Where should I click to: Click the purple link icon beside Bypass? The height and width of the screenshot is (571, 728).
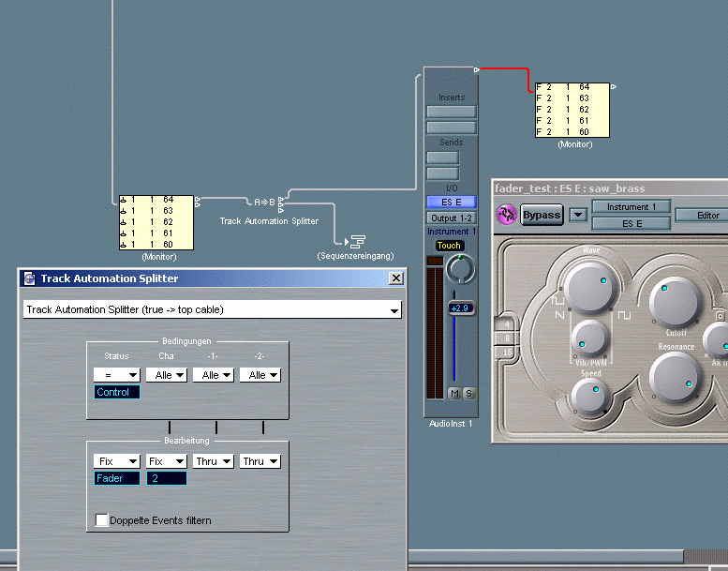click(x=507, y=214)
